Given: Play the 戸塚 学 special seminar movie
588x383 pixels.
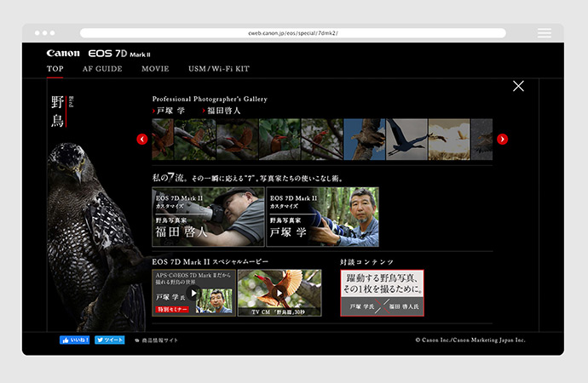Looking at the screenshot, I should pos(194,293).
